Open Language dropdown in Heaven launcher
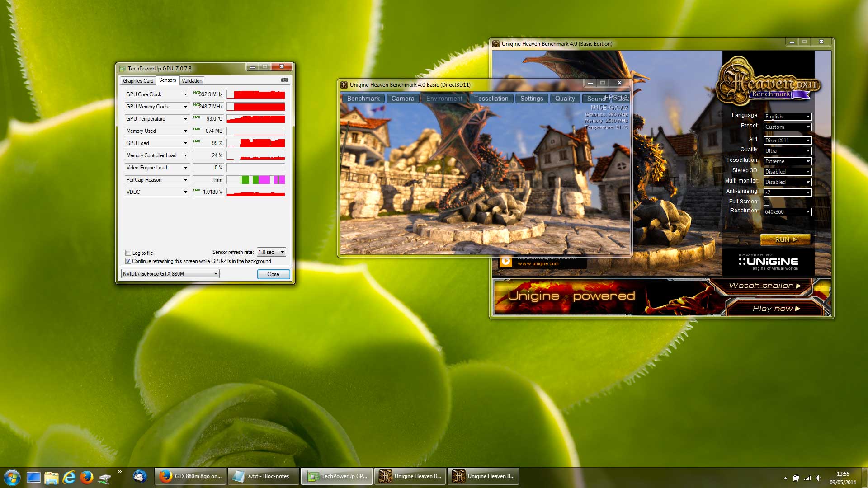868x488 pixels. [788, 117]
